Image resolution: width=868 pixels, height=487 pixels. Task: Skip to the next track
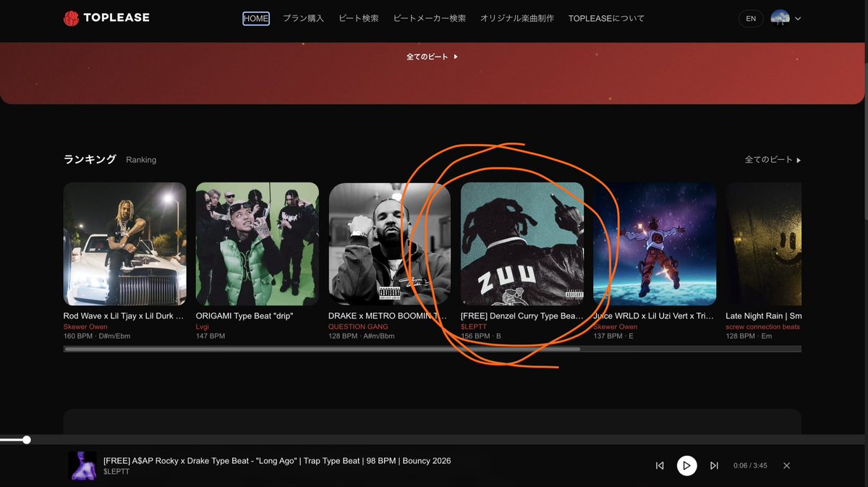(714, 466)
